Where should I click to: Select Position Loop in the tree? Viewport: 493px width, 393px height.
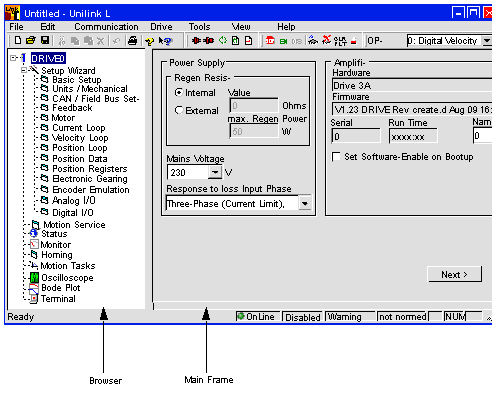click(80, 148)
